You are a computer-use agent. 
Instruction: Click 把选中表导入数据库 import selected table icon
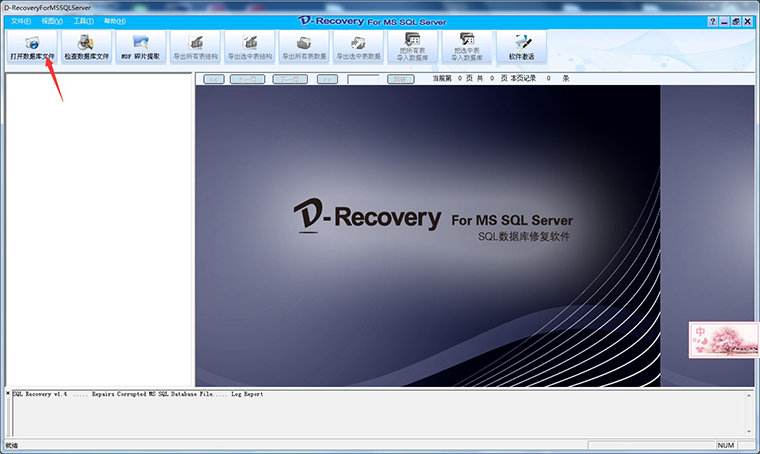coord(467,47)
